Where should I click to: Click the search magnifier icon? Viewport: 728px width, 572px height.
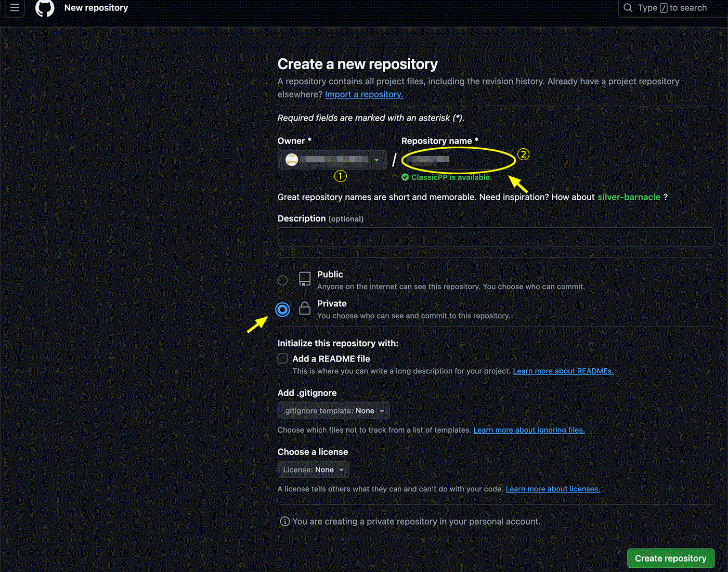coord(628,8)
